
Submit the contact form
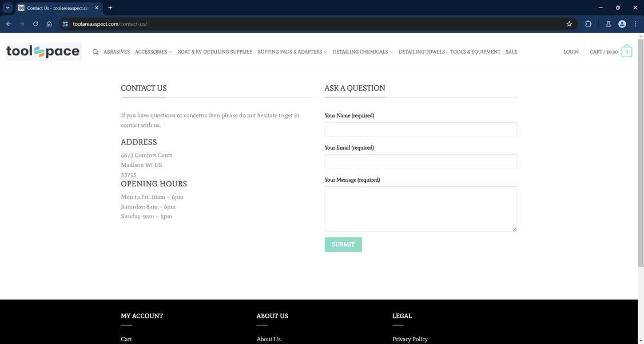coord(343,245)
